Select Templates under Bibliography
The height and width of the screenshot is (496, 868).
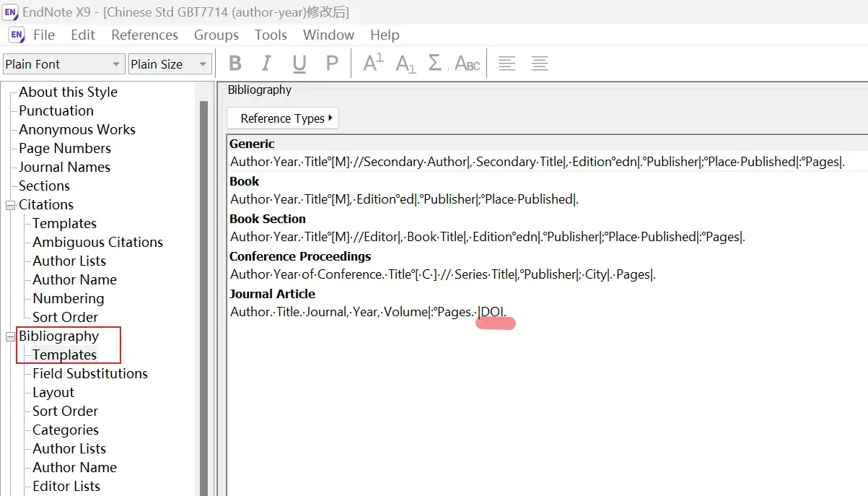coord(64,354)
